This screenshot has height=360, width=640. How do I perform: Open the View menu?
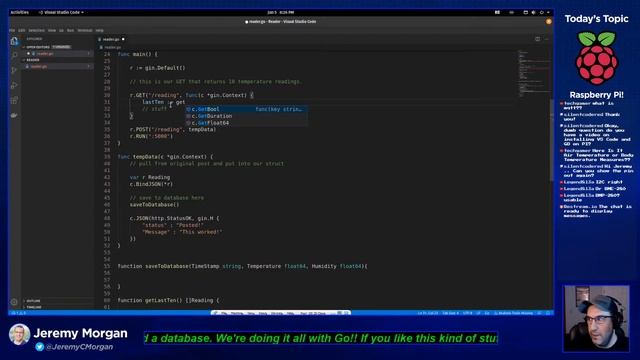click(x=52, y=30)
